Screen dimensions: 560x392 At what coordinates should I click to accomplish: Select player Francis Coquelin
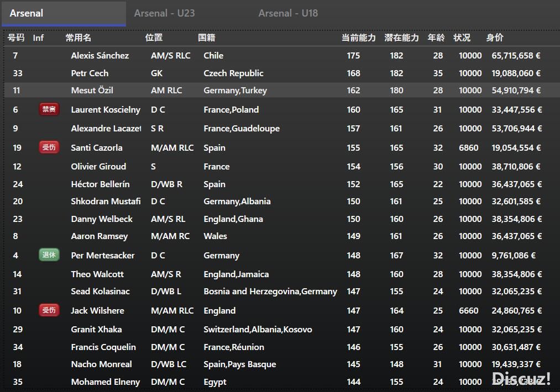103,347
